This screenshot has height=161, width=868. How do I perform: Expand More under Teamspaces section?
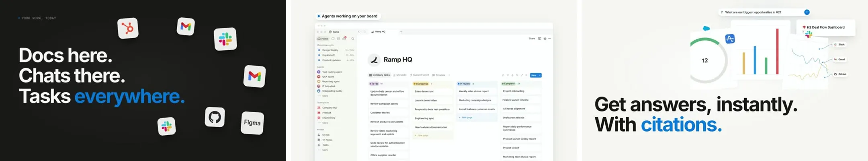323,123
